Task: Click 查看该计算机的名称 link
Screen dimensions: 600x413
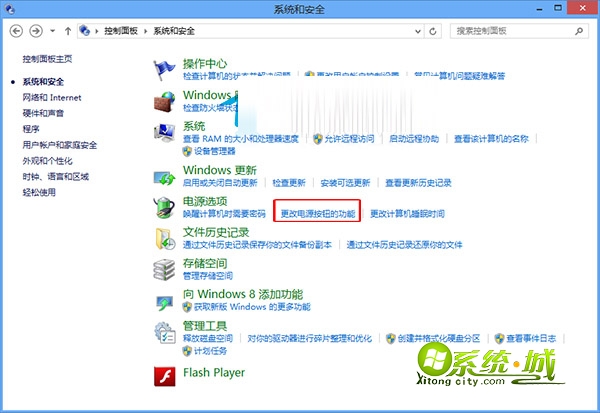Action: click(491, 139)
